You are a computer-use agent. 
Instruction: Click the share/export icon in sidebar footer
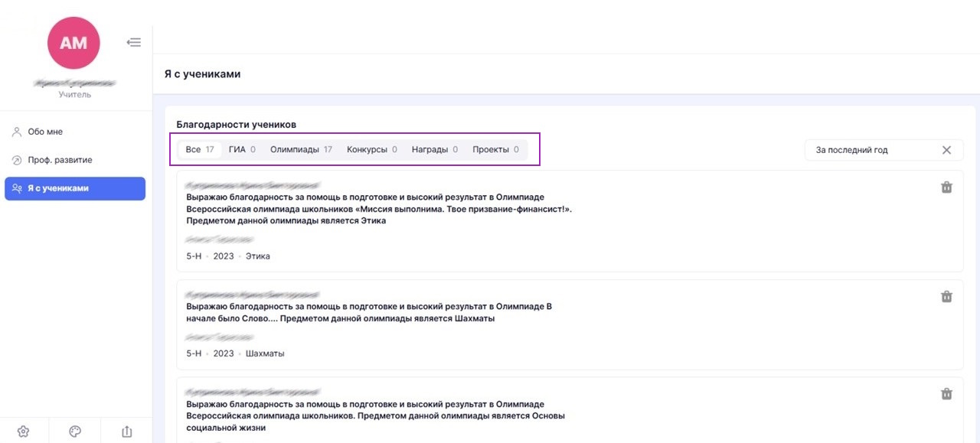pyautogui.click(x=127, y=432)
